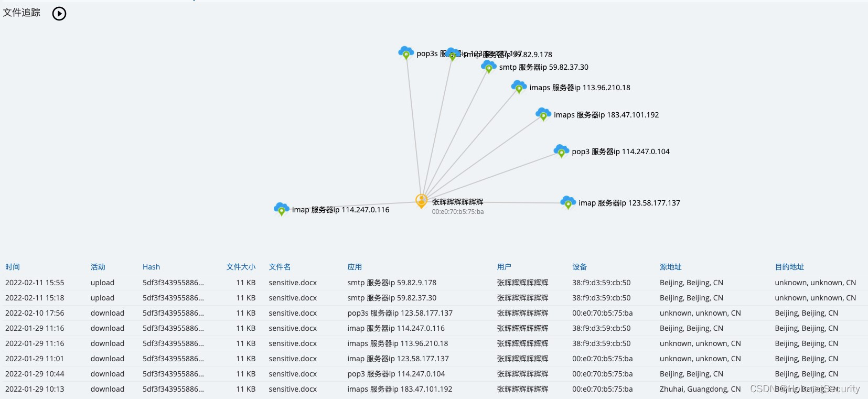Click application cell imap 服务器ip 123.58.177.137
The image size is (868, 399).
pos(398,359)
